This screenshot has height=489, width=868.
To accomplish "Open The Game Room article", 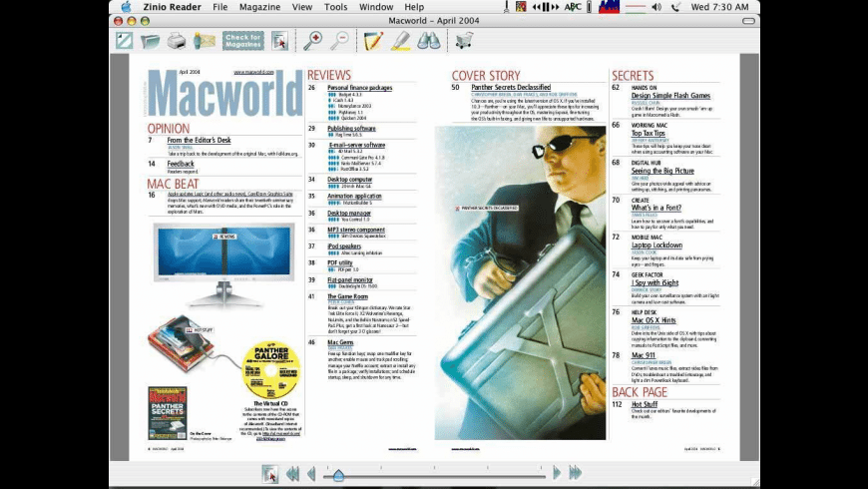I will pyautogui.click(x=347, y=296).
